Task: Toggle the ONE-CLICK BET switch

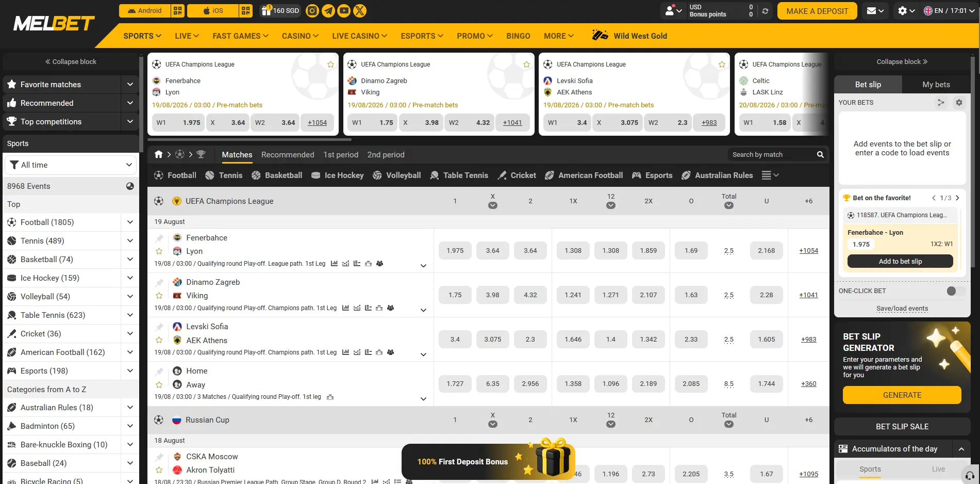Action: [x=956, y=291]
